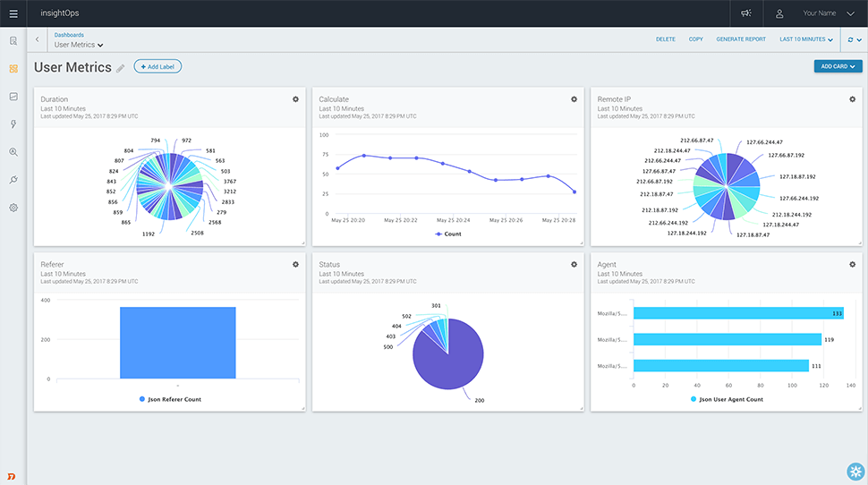
Task: Open the log search sidebar icon
Action: [x=13, y=41]
